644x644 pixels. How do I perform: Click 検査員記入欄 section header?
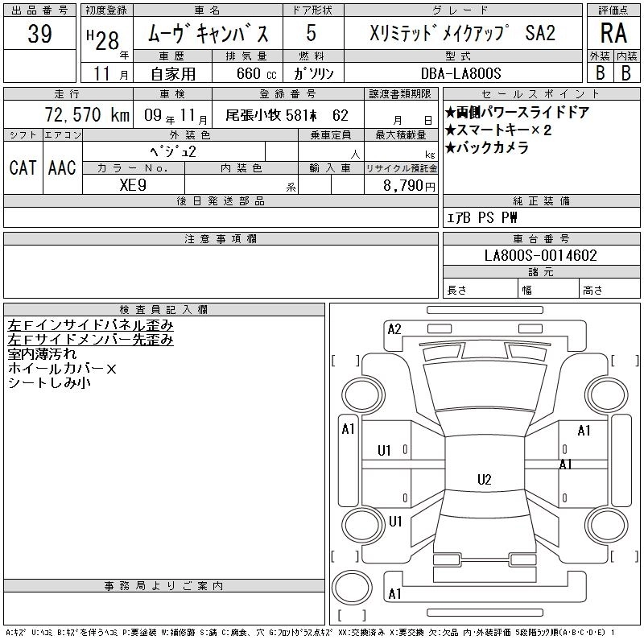pos(164,310)
